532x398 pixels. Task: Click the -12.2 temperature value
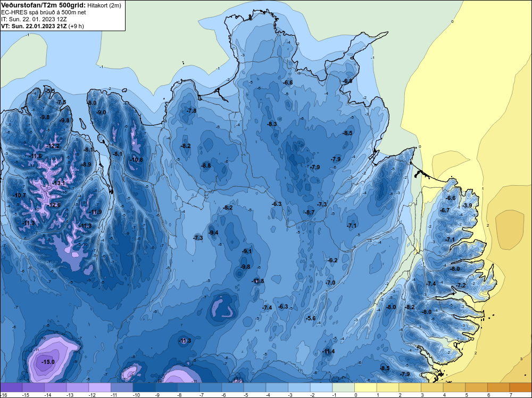[53, 146]
